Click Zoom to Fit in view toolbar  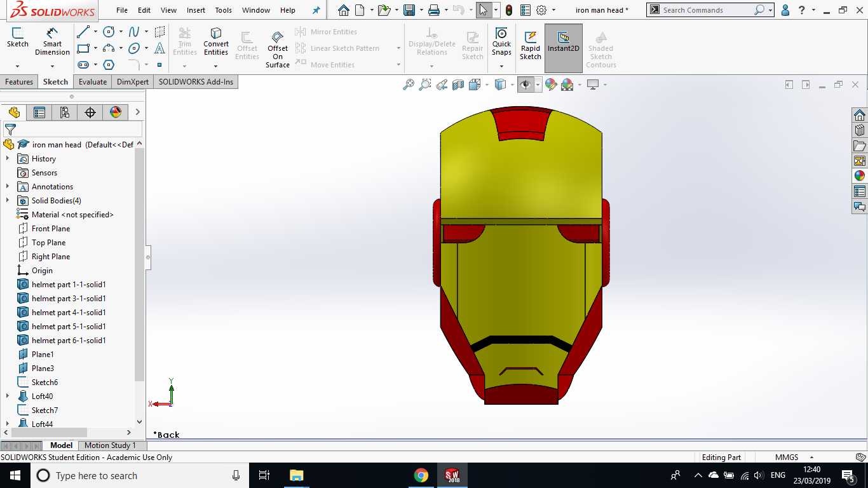(409, 85)
